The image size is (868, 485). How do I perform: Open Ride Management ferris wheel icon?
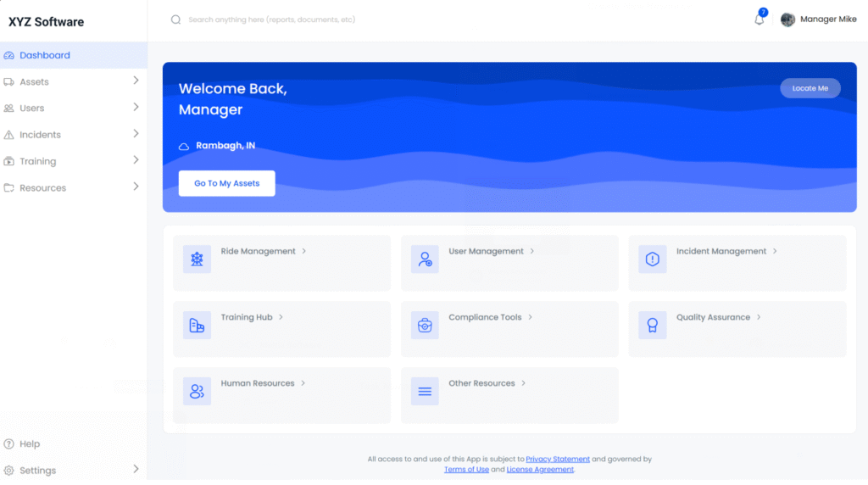coord(197,259)
